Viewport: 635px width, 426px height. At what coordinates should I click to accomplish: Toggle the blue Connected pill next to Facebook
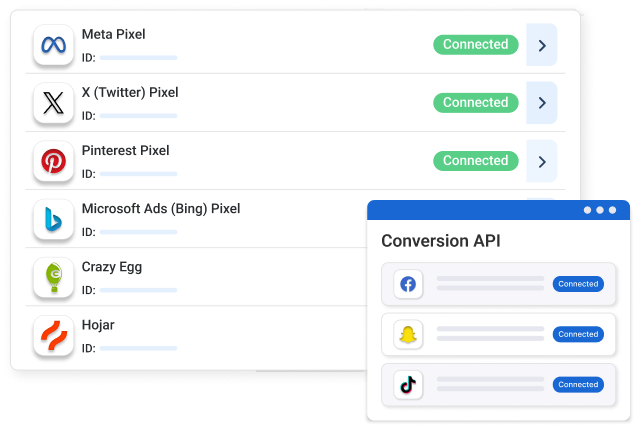pos(578,284)
